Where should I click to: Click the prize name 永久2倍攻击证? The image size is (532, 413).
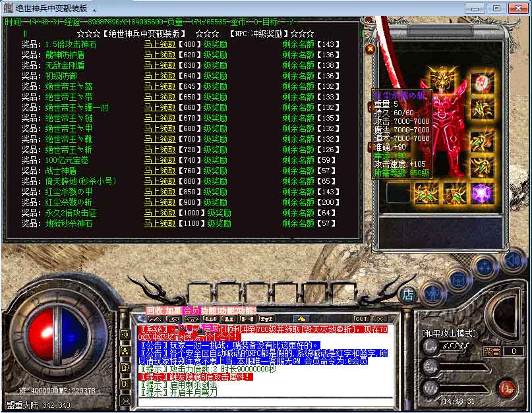(71, 213)
